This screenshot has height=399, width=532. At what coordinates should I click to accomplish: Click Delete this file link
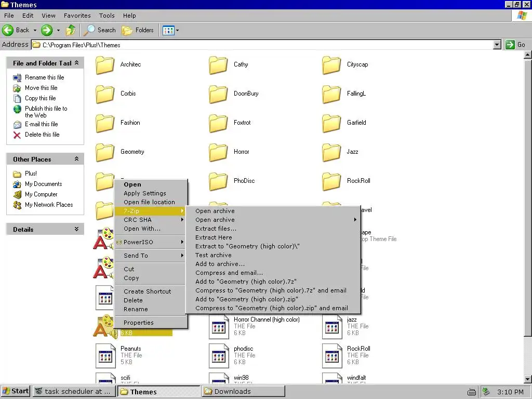(42, 135)
